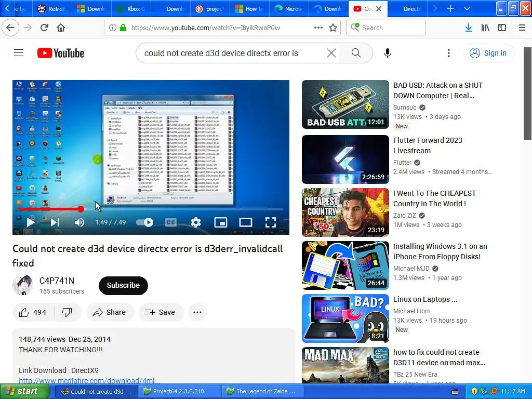Toggle the autoplay switch
This screenshot has width=532, height=399.
(144, 222)
